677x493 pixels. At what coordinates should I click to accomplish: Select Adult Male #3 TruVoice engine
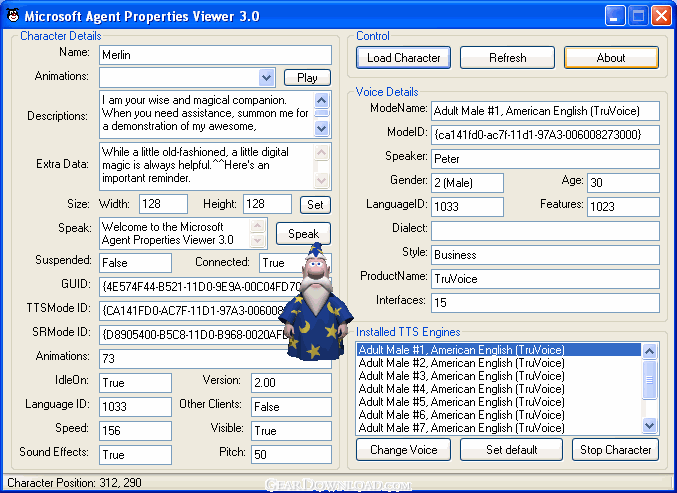tap(499, 376)
